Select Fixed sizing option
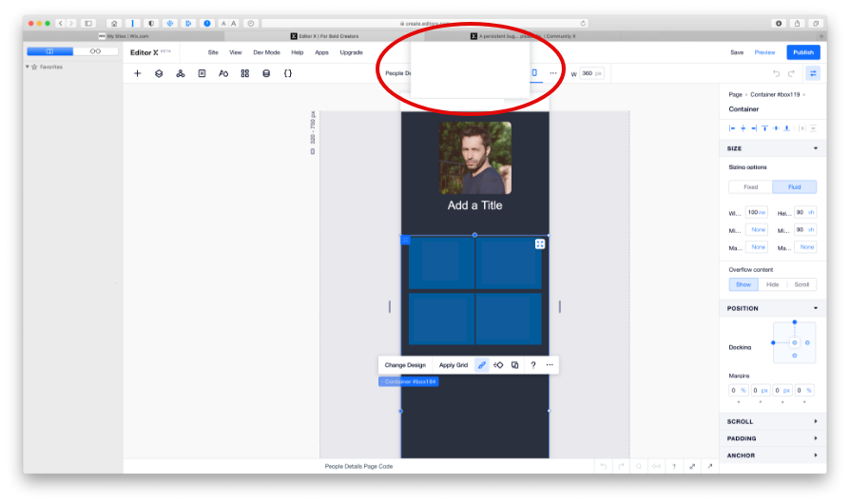This screenshot has width=850, height=504. tap(751, 187)
